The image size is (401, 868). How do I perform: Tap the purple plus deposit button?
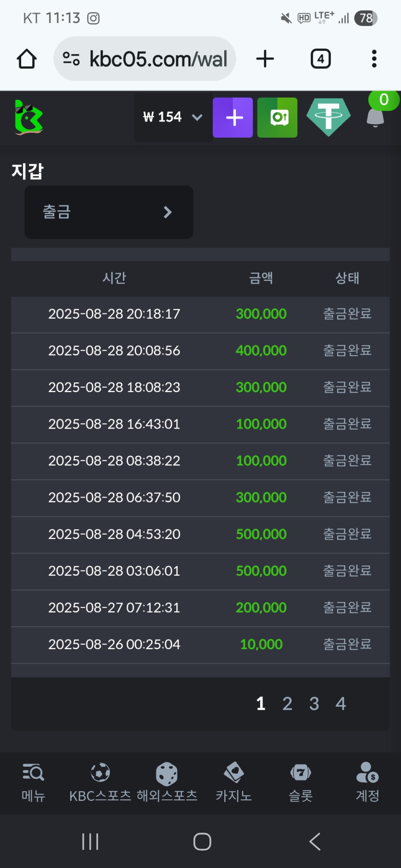tap(233, 118)
